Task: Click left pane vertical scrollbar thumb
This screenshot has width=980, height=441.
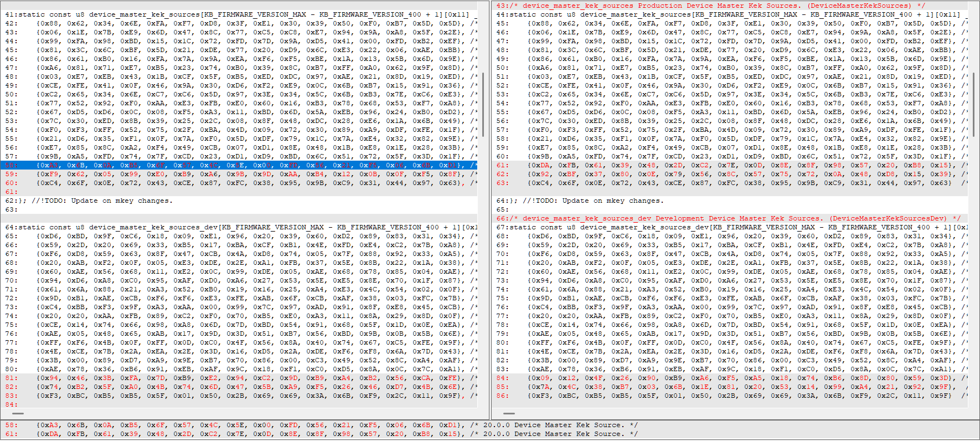Action: click(483, 105)
